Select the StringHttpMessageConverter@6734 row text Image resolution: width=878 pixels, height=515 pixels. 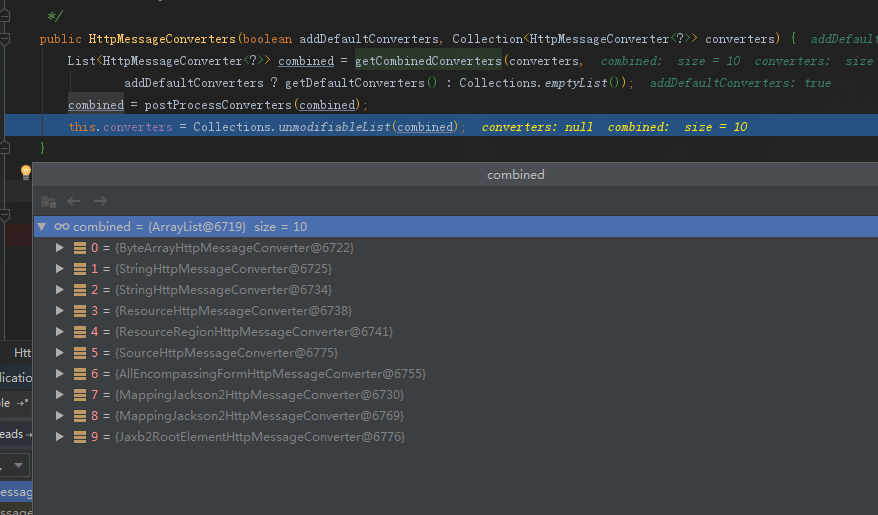click(223, 289)
